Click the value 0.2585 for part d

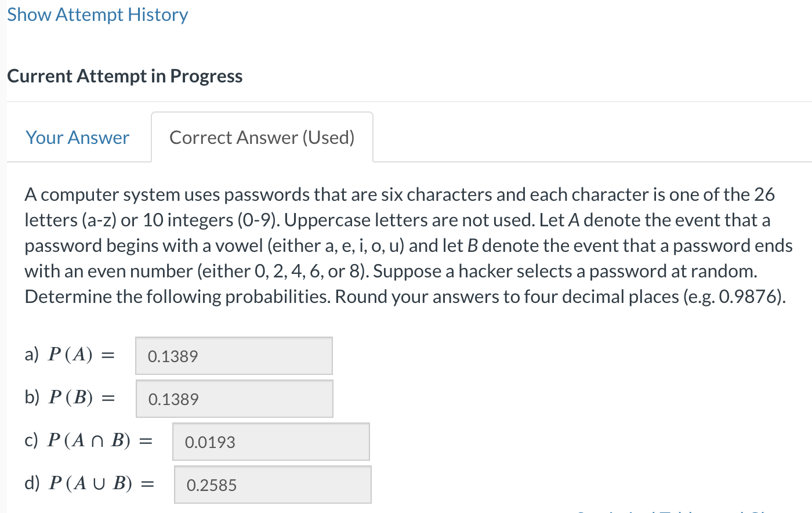(x=212, y=484)
